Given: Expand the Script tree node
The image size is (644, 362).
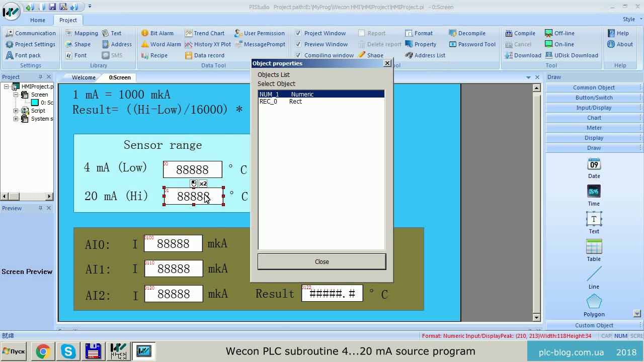Looking at the screenshot, I should click(16, 111).
